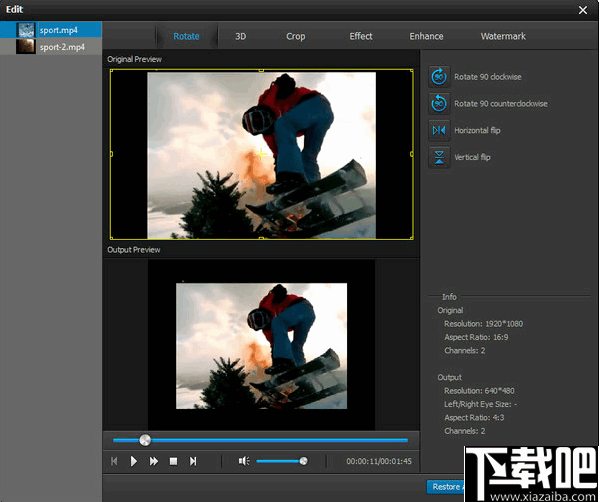The height and width of the screenshot is (502, 600).
Task: Click the playback progress slider handle
Action: tap(145, 440)
